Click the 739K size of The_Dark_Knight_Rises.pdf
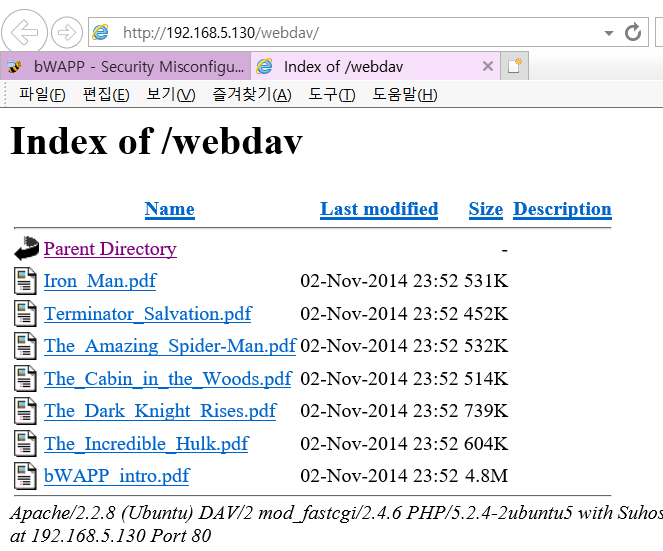The image size is (663, 551). [x=486, y=411]
